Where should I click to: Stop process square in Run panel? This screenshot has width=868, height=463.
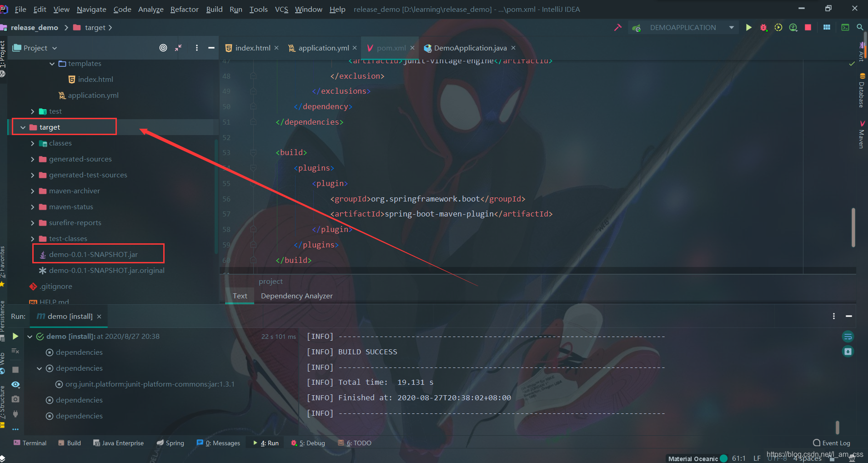(x=15, y=370)
